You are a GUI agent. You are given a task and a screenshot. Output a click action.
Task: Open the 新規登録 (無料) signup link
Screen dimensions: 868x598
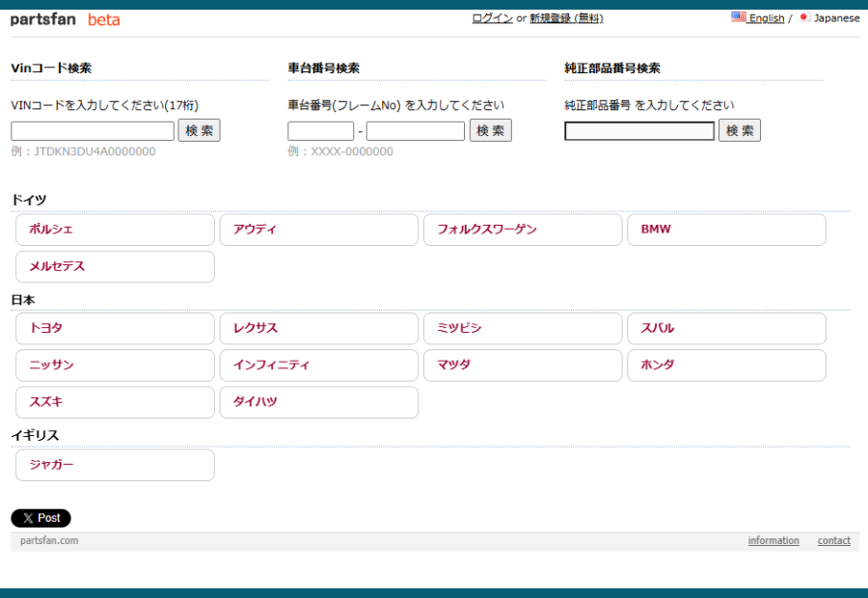tap(566, 18)
